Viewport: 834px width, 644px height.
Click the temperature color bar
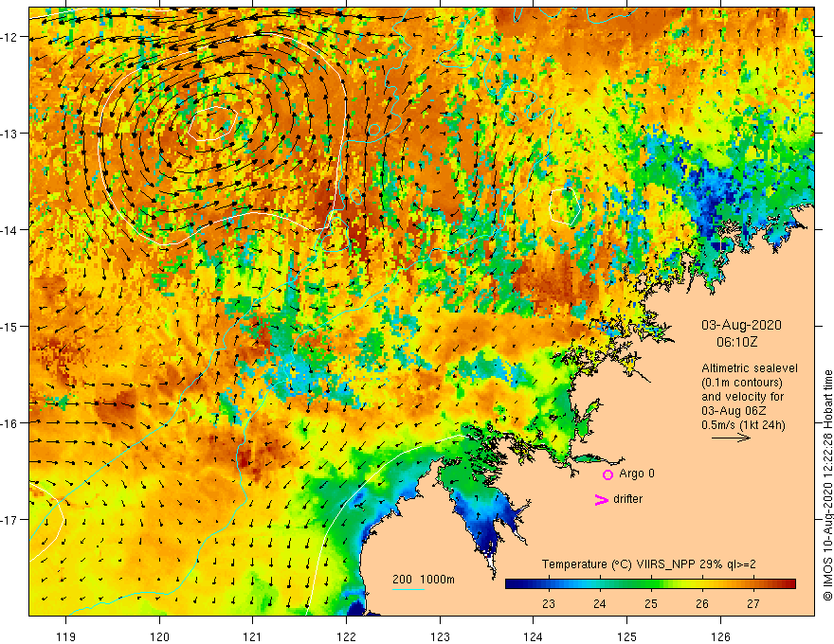(x=650, y=583)
